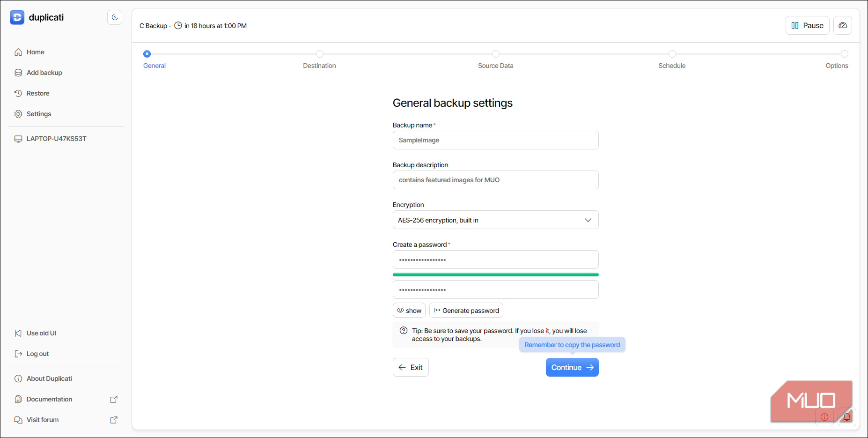Image resolution: width=868 pixels, height=438 pixels.
Task: Open notifications bell icon
Action: point(846,417)
